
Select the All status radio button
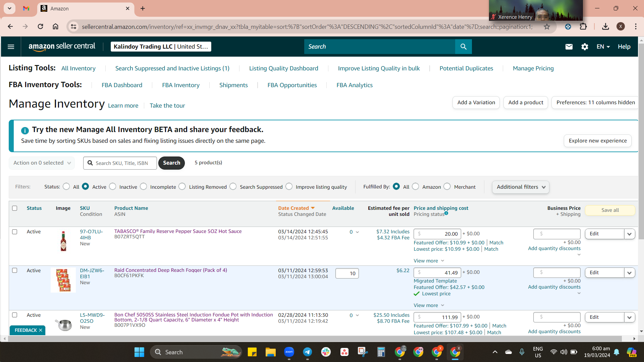66,186
